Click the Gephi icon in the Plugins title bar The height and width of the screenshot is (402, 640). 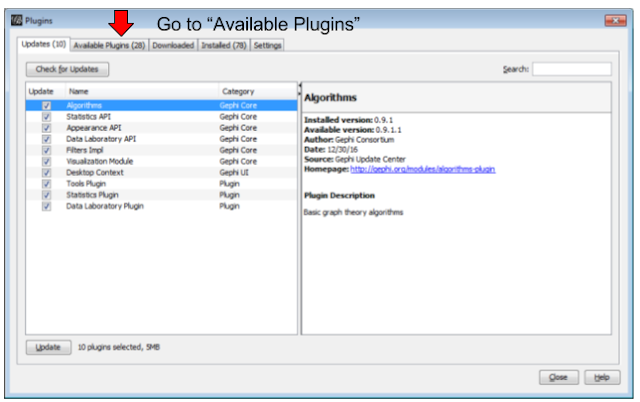17,20
